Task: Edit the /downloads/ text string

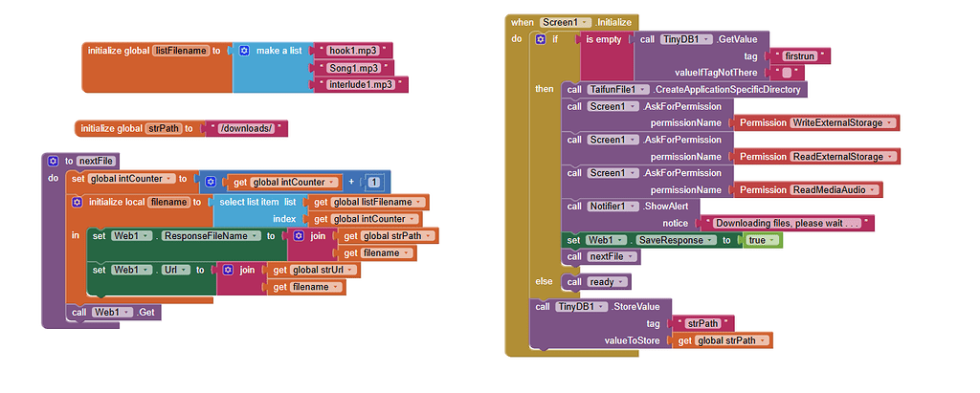Action: [247, 128]
